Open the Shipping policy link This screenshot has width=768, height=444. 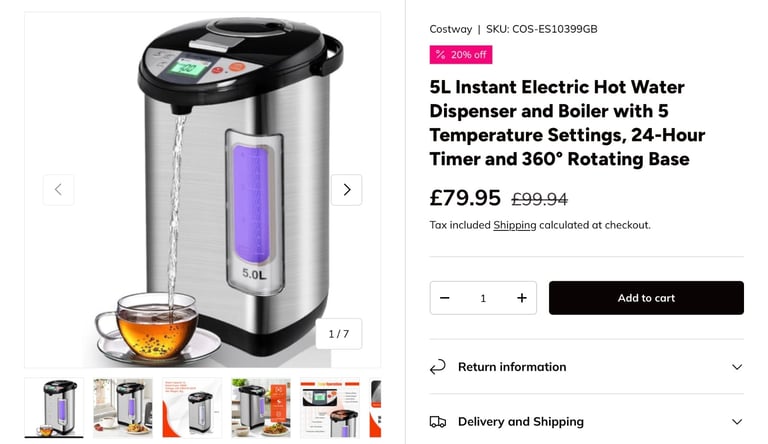click(514, 225)
